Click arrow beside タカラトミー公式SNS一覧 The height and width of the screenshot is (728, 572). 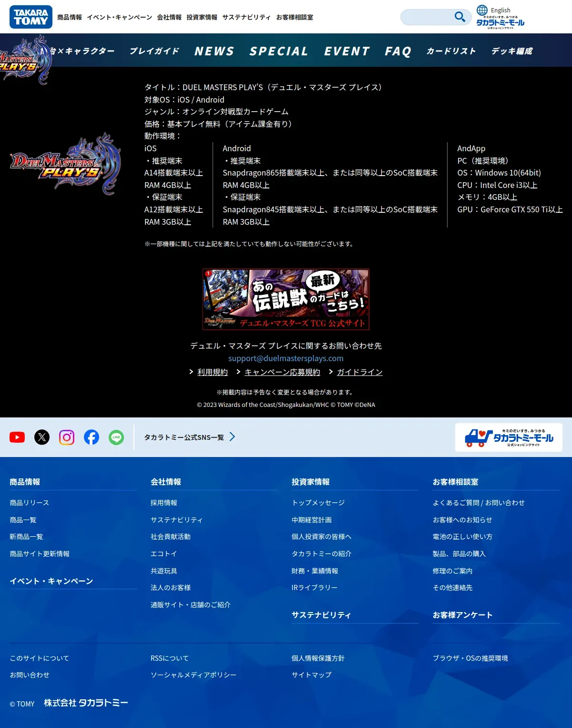(x=232, y=437)
